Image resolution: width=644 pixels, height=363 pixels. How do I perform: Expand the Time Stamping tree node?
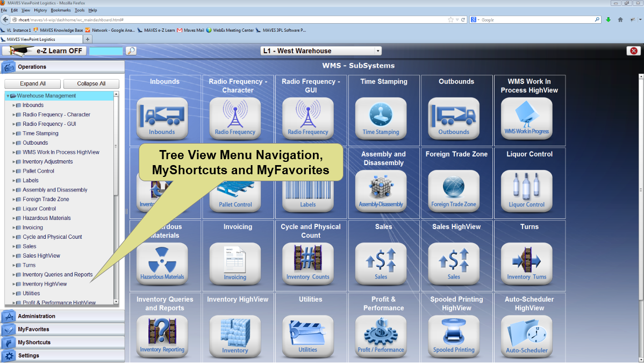13,133
